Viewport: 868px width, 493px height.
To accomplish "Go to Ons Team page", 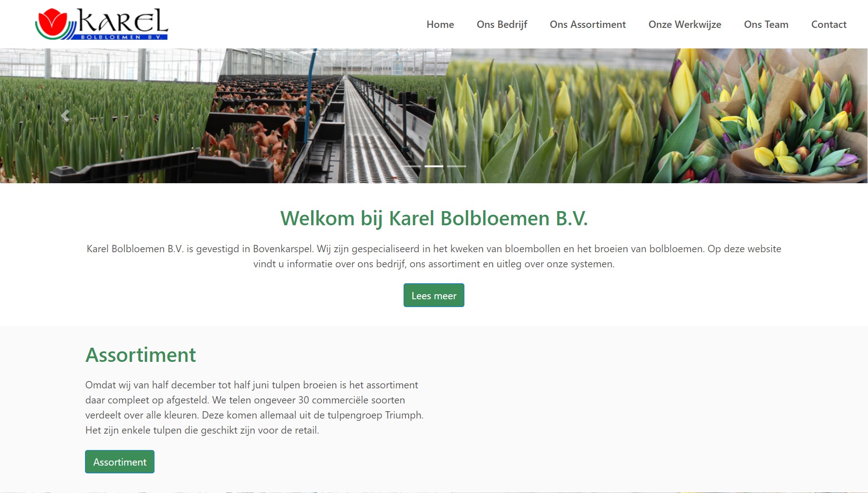I will click(x=766, y=24).
